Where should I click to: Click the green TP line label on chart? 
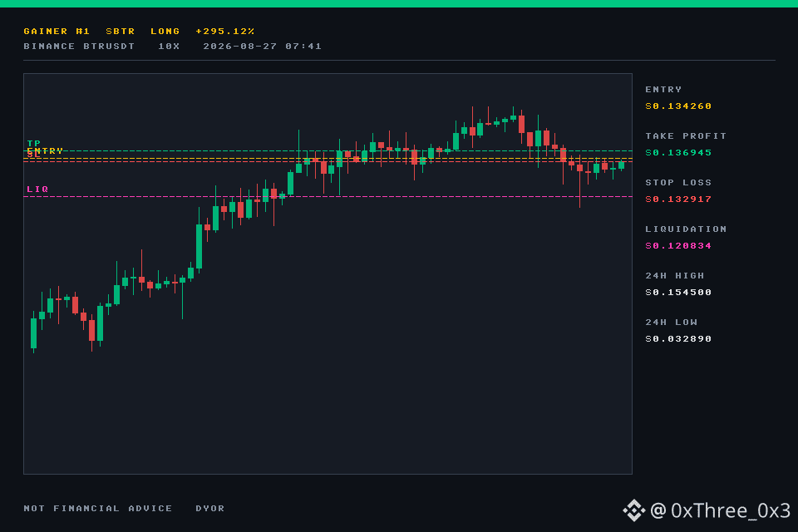(33, 143)
